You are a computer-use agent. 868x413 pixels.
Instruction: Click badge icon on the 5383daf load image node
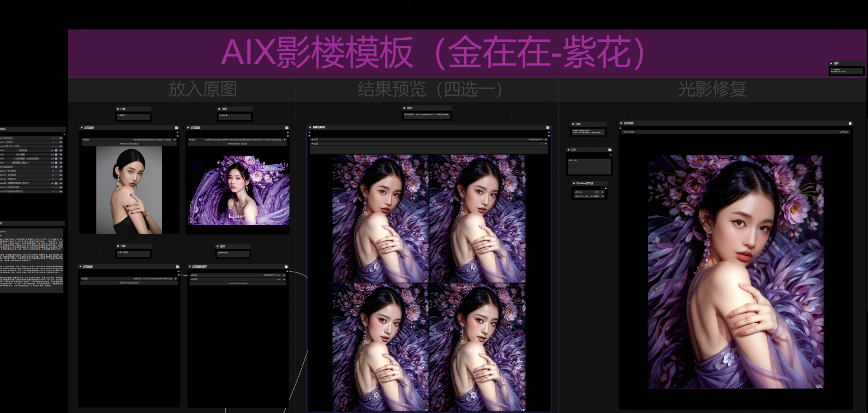pyautogui.click(x=178, y=267)
